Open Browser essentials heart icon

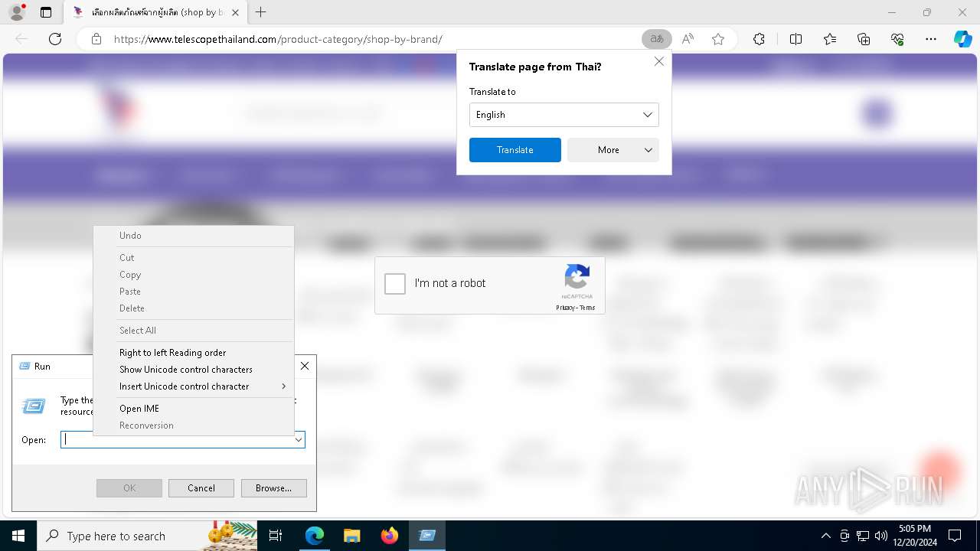[897, 39]
